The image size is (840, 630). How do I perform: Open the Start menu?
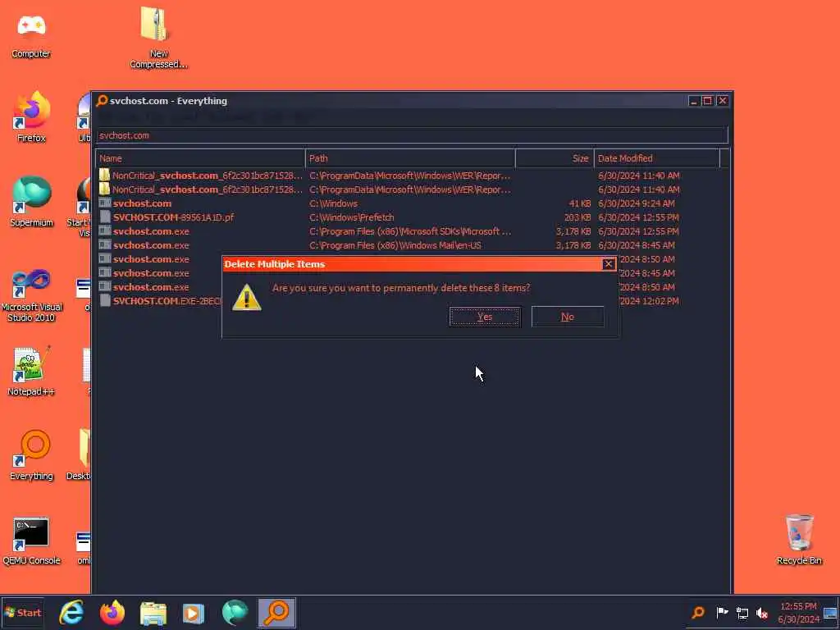click(x=22, y=613)
